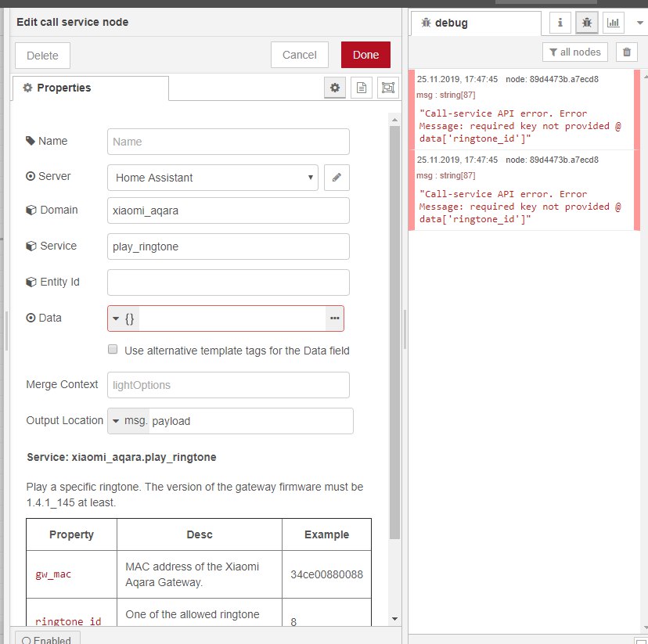The height and width of the screenshot is (644, 648).
Task: Click Service: xiaomi_aqara.play_ringtone heading
Action: (x=121, y=457)
